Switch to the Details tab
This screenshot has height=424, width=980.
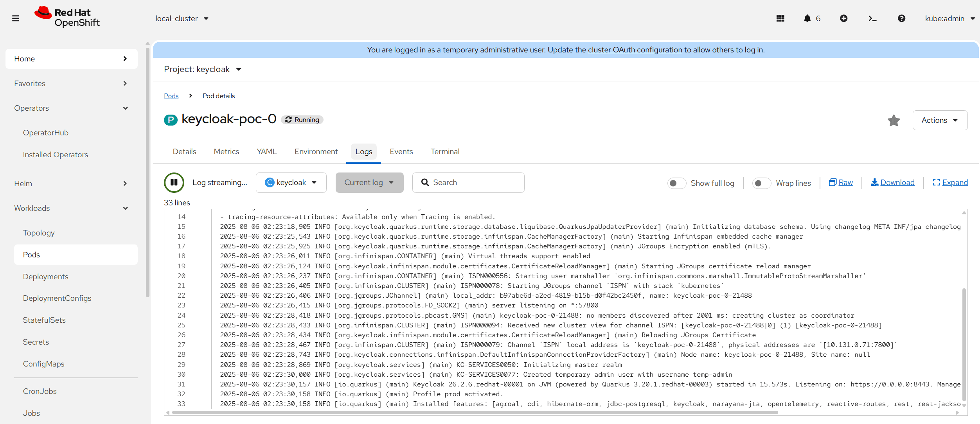pos(185,151)
